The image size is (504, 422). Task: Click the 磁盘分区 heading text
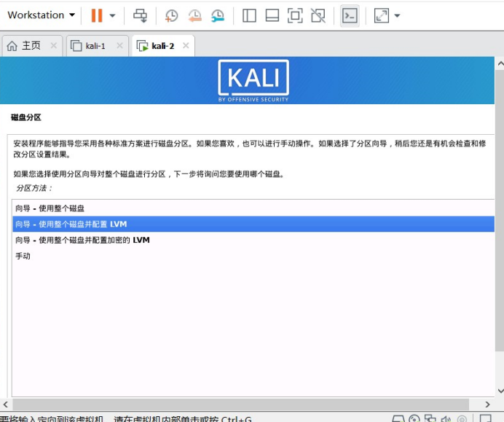coord(26,117)
